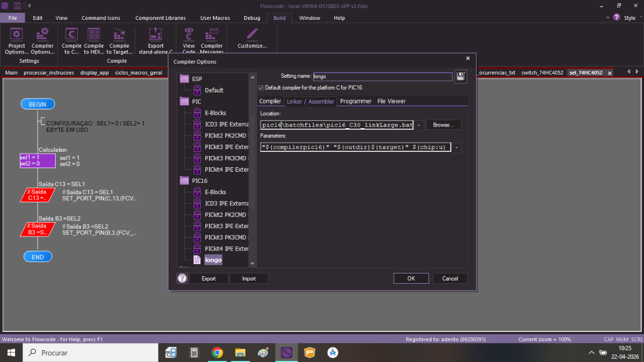This screenshot has width=644, height=362.
Task: Open the File Viewer tab
Action: pyautogui.click(x=391, y=101)
